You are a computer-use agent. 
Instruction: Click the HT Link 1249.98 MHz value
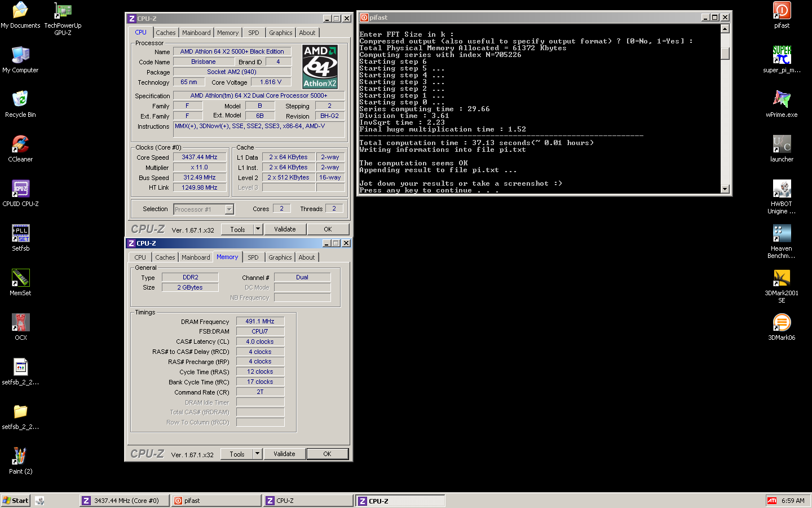(200, 187)
